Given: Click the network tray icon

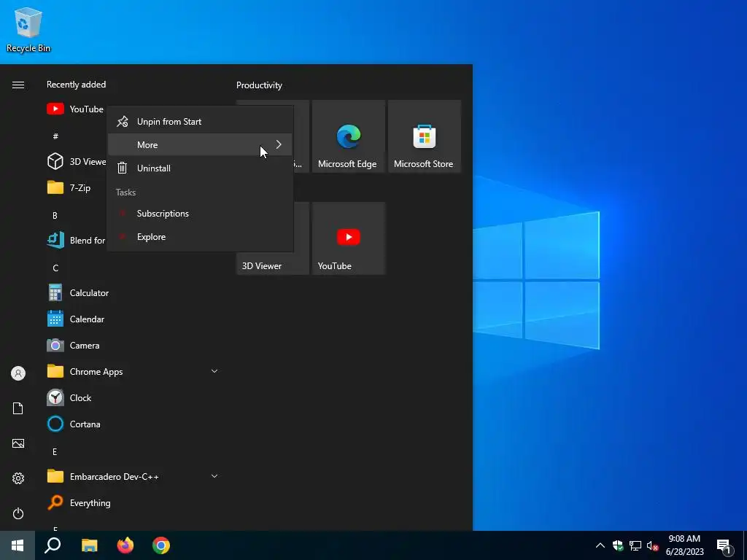Looking at the screenshot, I should 635,545.
